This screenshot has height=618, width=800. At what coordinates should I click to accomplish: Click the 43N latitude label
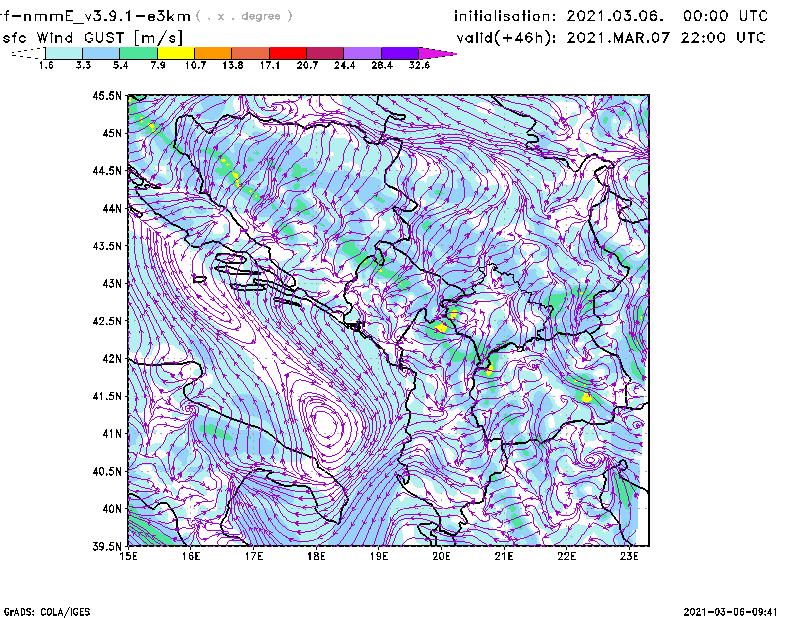pos(112,283)
